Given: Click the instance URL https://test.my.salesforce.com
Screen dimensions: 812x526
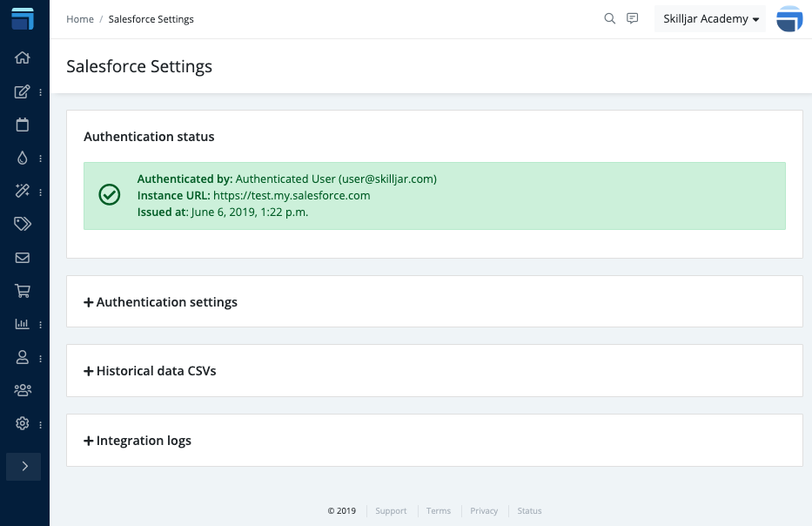Looking at the screenshot, I should pos(292,196).
